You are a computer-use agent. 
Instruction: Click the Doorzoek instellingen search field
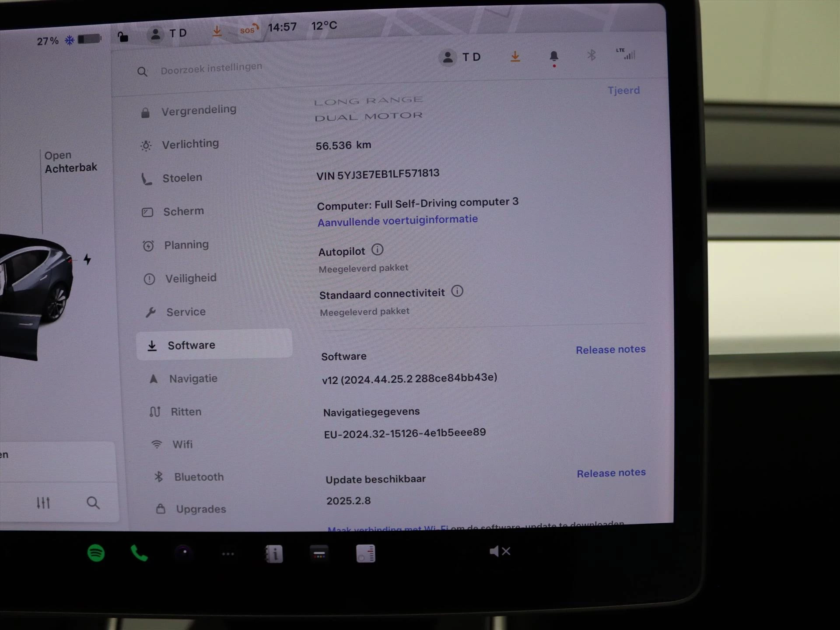point(211,66)
